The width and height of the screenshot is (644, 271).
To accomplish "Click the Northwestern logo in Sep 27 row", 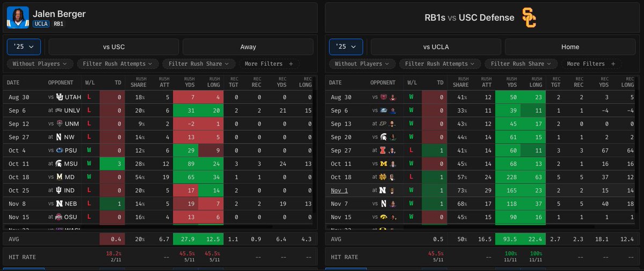I will [x=60, y=137].
